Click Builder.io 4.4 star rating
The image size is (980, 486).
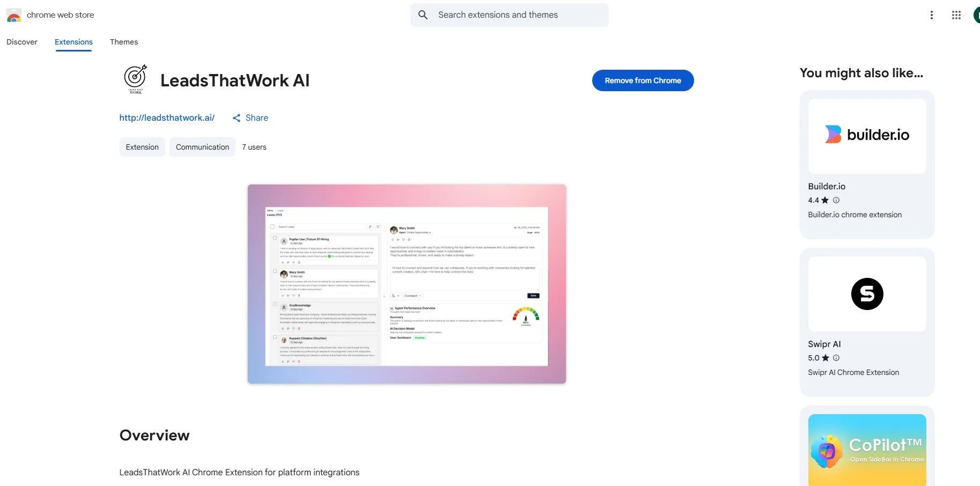click(818, 200)
